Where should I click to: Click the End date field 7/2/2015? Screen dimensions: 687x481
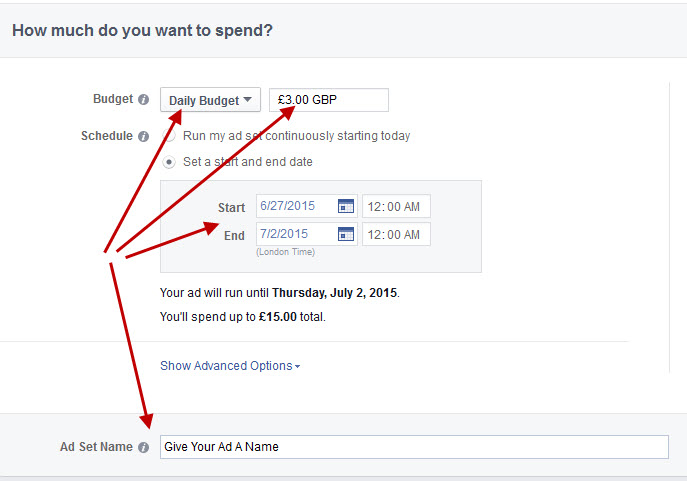tap(297, 234)
